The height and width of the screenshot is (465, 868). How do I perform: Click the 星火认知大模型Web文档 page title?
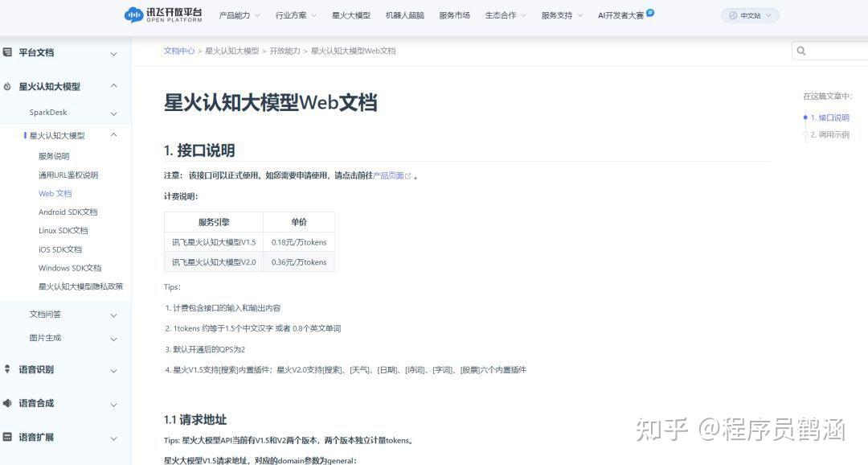click(271, 102)
